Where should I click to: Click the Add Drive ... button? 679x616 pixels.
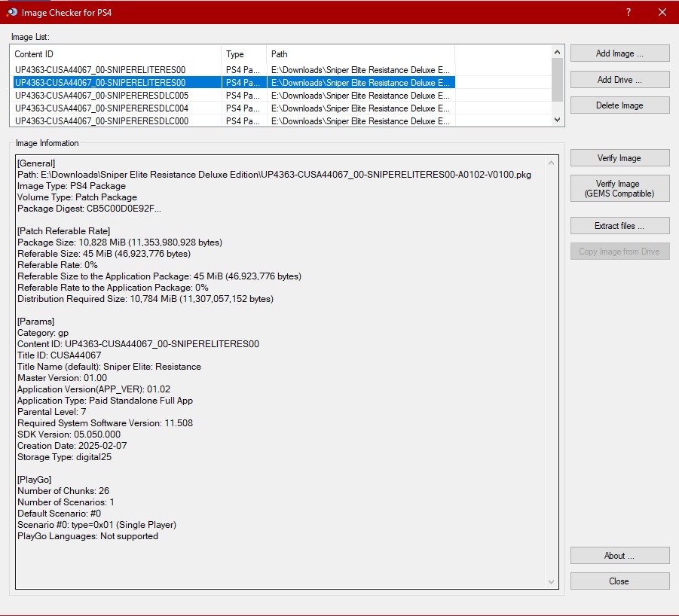pos(619,80)
